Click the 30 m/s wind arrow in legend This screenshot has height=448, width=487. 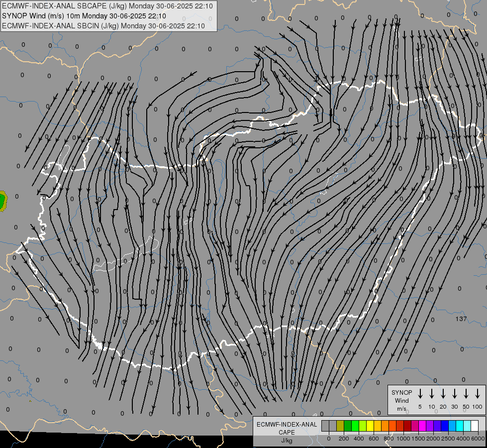454,394
